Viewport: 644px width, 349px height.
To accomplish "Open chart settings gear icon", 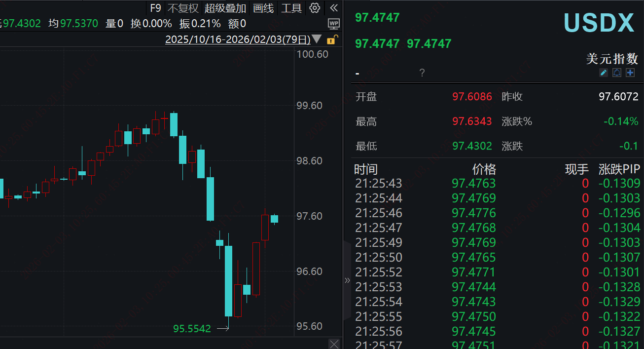I will [315, 8].
